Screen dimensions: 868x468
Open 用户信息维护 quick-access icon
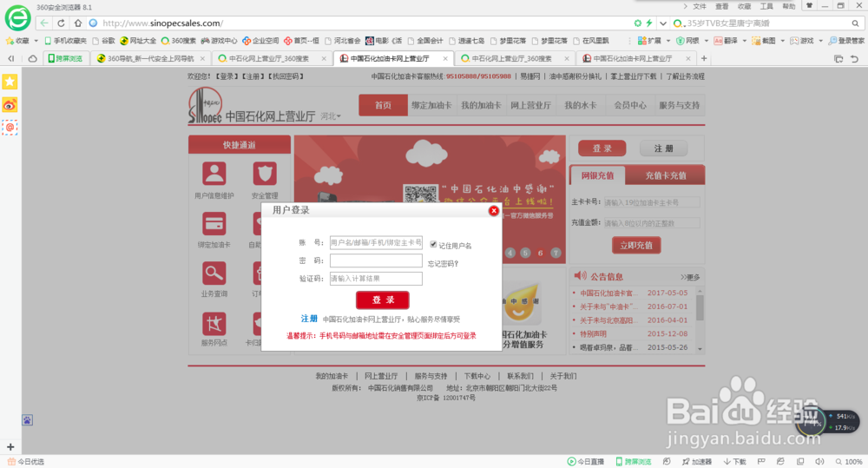coord(214,174)
